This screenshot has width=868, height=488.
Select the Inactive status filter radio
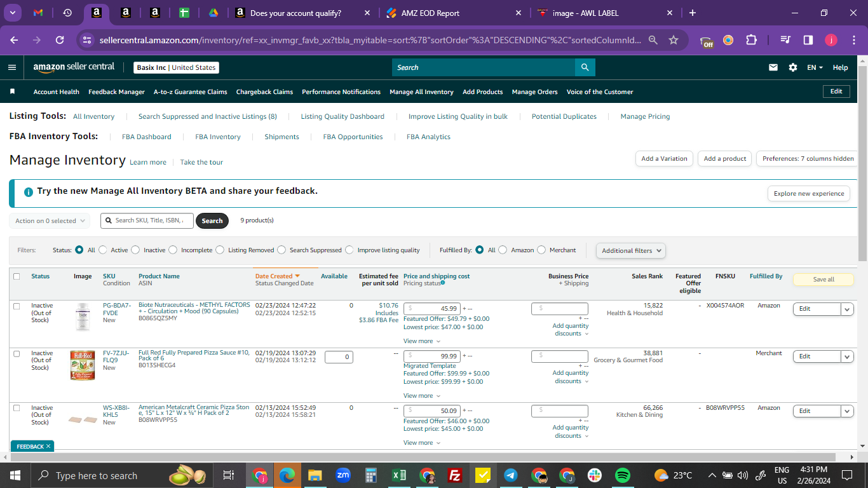click(x=135, y=250)
